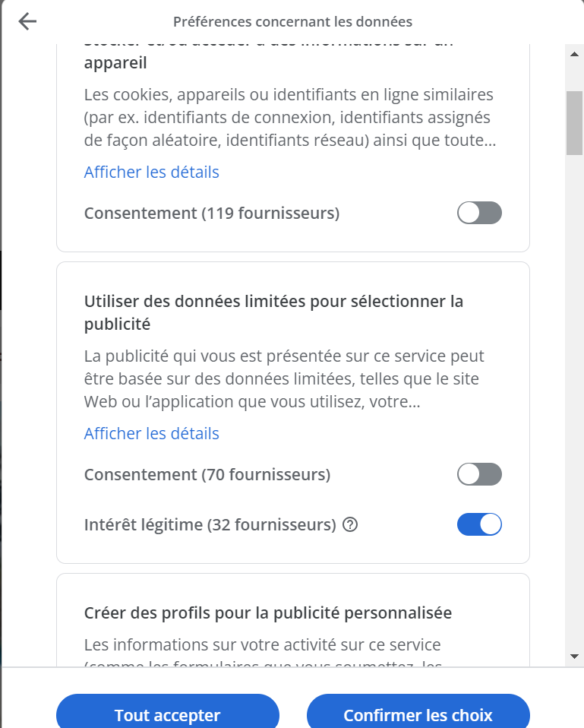Enable Consentement toggle for 70 fournisseurs
Screen dimensions: 584x728
pos(479,474)
